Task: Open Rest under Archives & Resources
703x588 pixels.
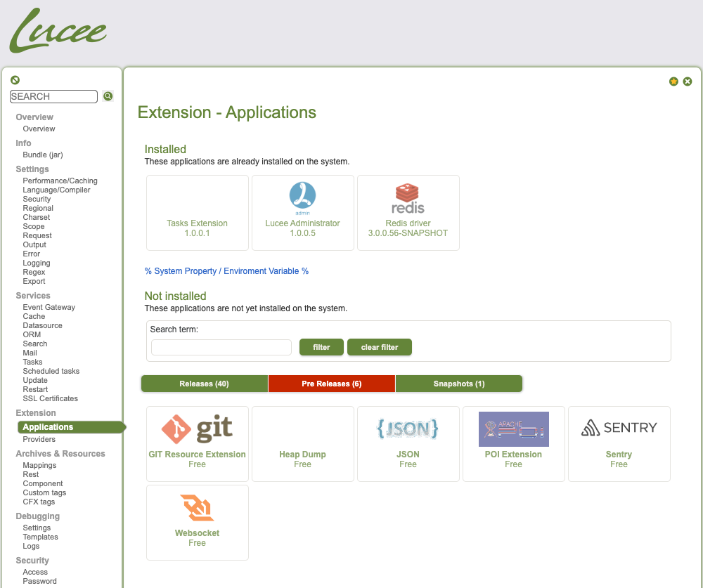Action: (x=31, y=475)
